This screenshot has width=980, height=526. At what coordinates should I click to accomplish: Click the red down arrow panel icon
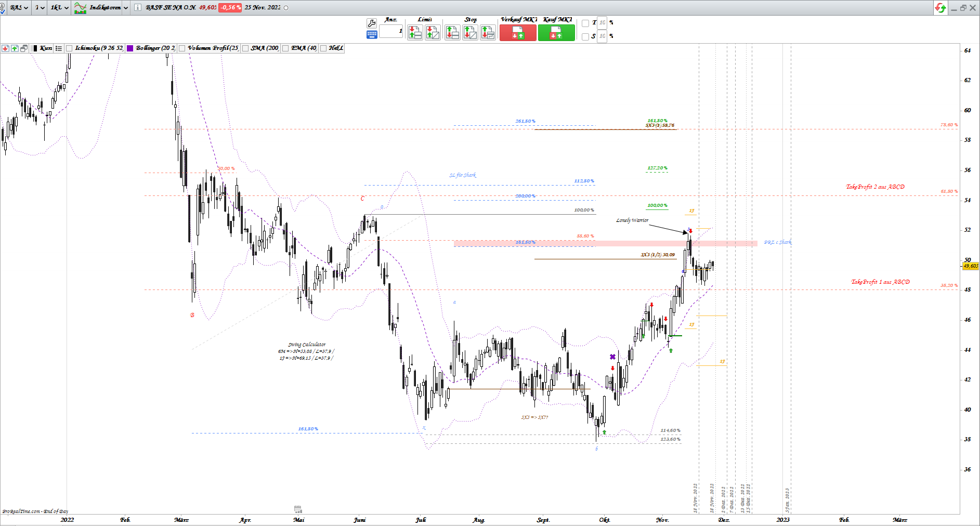pos(5,48)
